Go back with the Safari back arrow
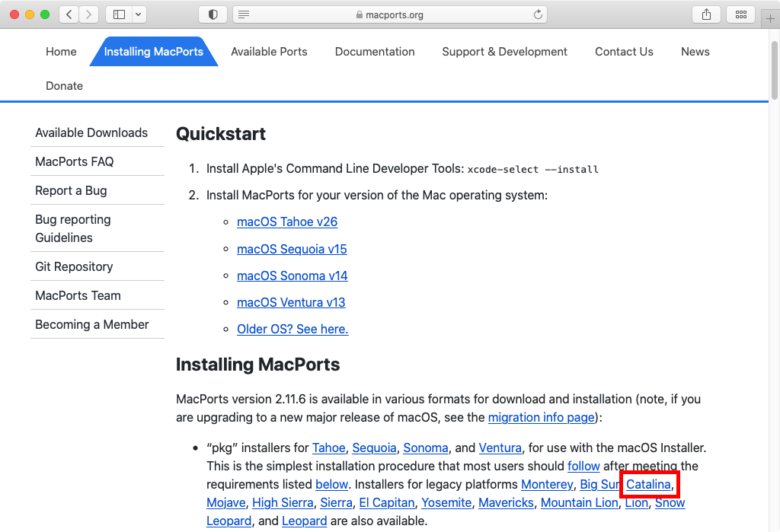This screenshot has width=780, height=532. tap(69, 14)
